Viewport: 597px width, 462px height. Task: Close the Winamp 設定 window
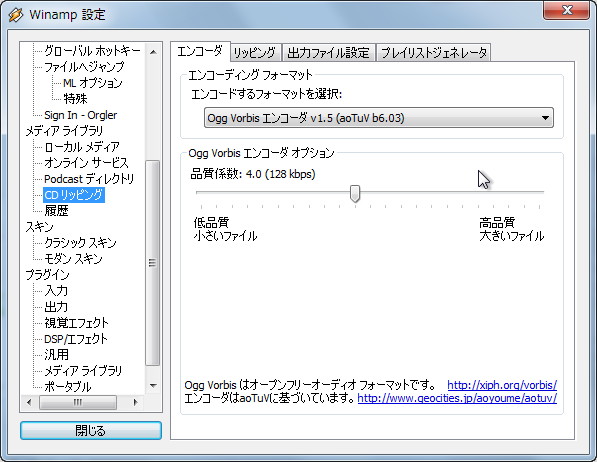click(567, 10)
